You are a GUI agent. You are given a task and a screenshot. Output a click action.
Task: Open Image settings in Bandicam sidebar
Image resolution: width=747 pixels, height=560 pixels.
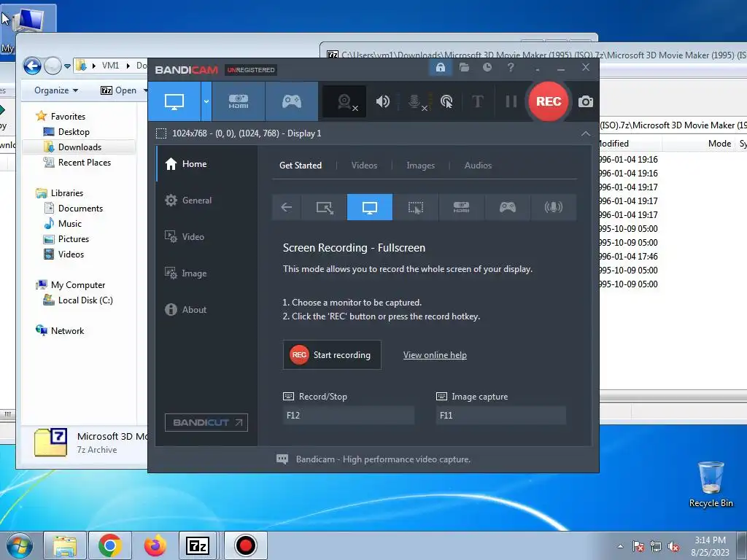tap(207, 273)
